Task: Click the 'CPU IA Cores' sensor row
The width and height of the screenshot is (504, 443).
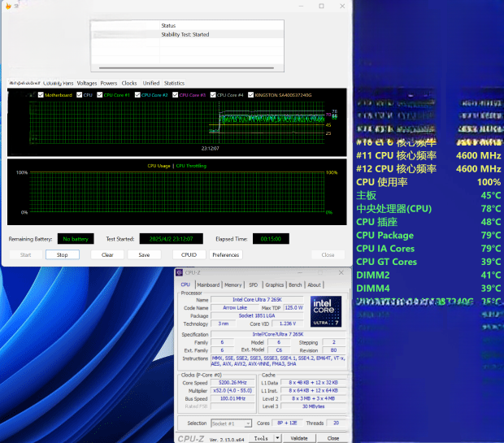Action: coord(428,249)
